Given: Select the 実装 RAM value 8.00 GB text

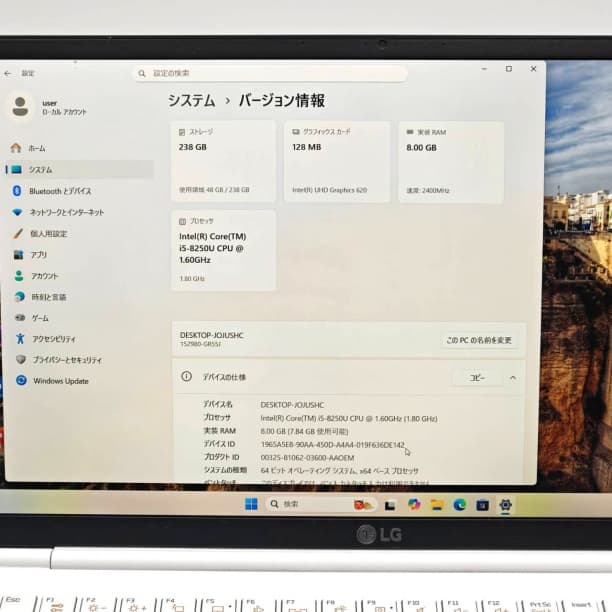Looking at the screenshot, I should (304, 431).
